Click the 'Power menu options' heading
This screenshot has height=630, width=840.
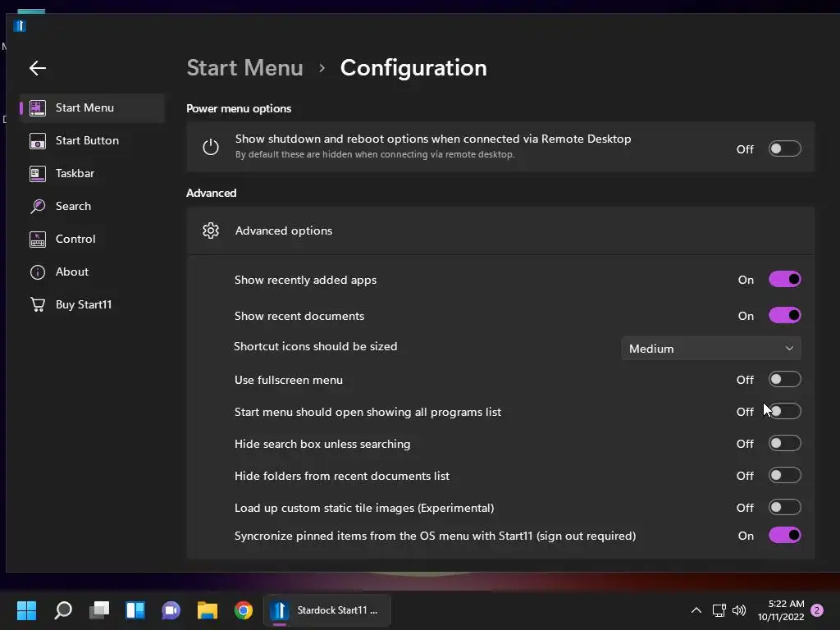click(239, 109)
